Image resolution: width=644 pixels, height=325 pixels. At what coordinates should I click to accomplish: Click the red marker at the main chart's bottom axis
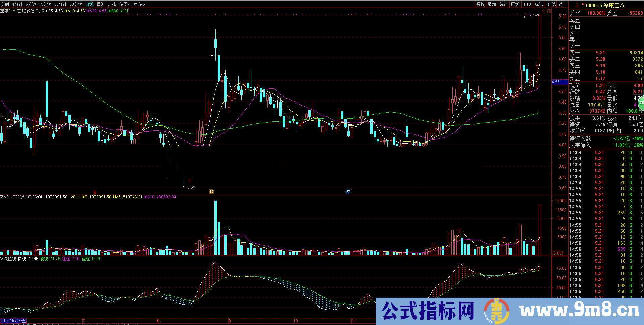[x=95, y=192]
